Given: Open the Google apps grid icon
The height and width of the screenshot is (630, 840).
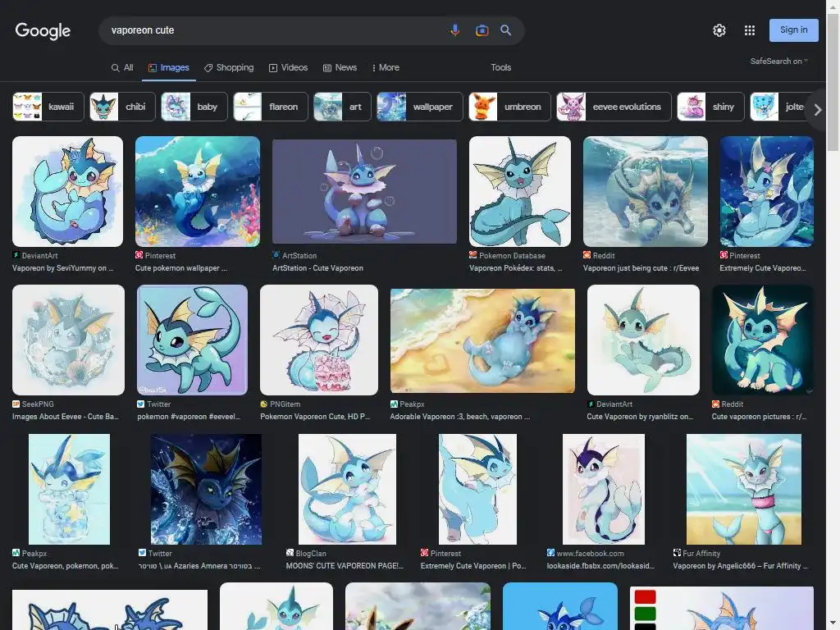Looking at the screenshot, I should pos(750,30).
